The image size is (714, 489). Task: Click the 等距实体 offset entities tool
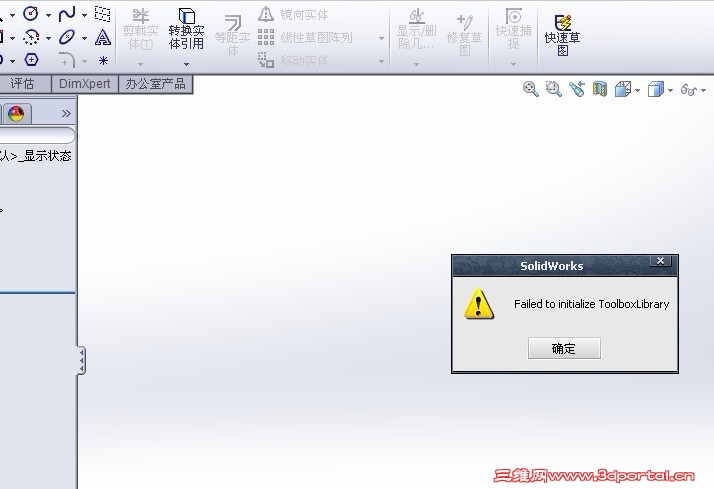[x=232, y=35]
